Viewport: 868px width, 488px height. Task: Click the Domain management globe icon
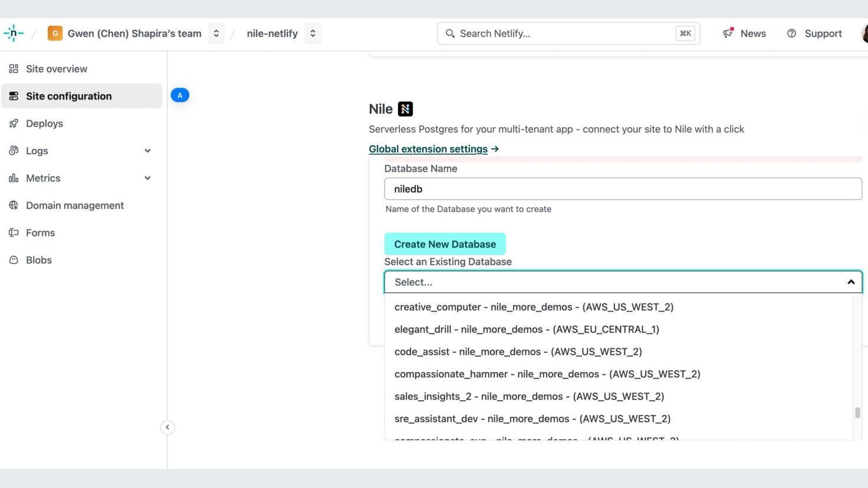tap(14, 205)
